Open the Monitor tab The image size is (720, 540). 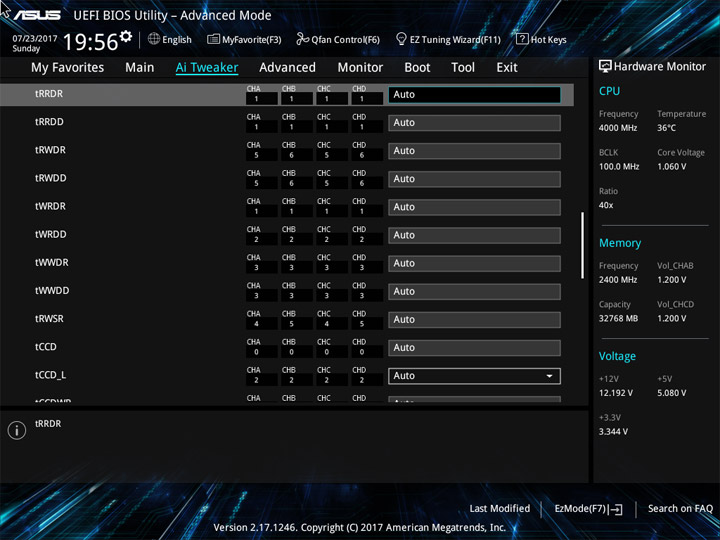(x=360, y=68)
